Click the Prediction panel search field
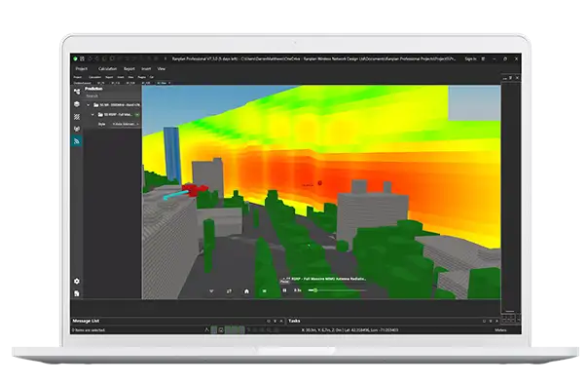This screenshot has width=588, height=384. (113, 96)
